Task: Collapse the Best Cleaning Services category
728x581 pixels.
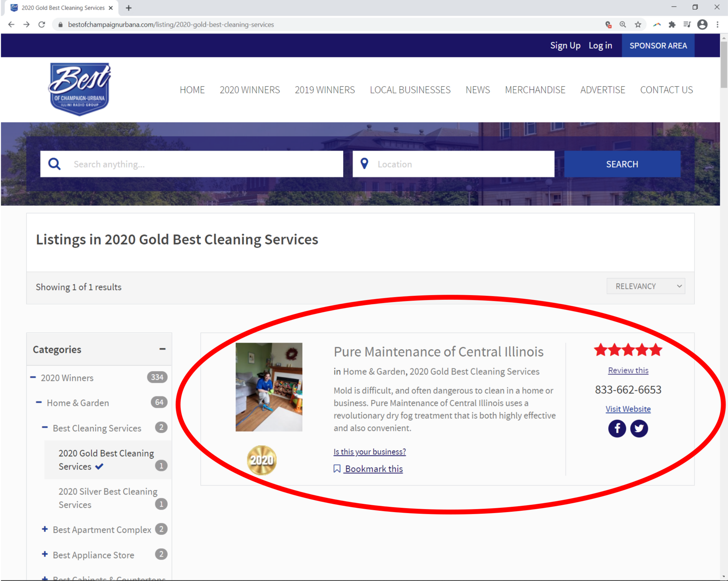Action: pyautogui.click(x=45, y=427)
